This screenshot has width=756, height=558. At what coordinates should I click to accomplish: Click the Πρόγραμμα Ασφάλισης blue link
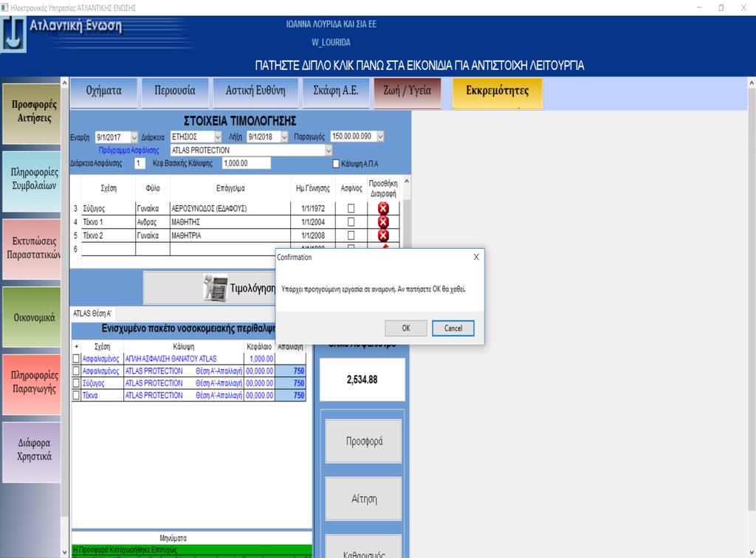tap(128, 151)
